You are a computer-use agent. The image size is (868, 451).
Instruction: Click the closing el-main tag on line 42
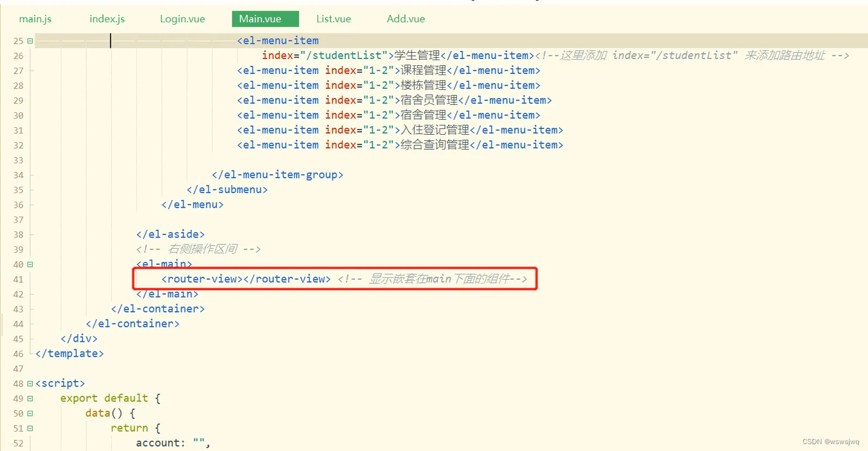click(x=167, y=294)
